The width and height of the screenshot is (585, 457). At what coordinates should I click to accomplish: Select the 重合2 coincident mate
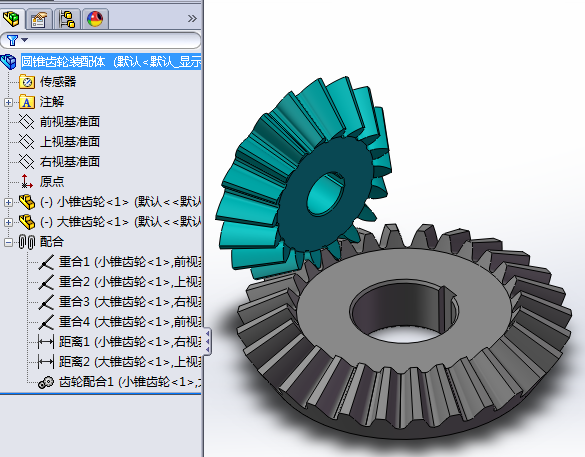click(x=130, y=282)
